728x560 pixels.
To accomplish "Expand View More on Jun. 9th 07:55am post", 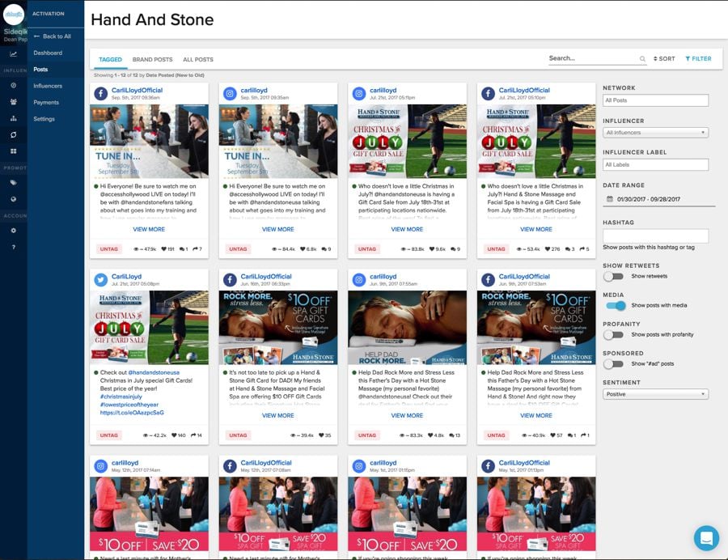I will click(407, 416).
